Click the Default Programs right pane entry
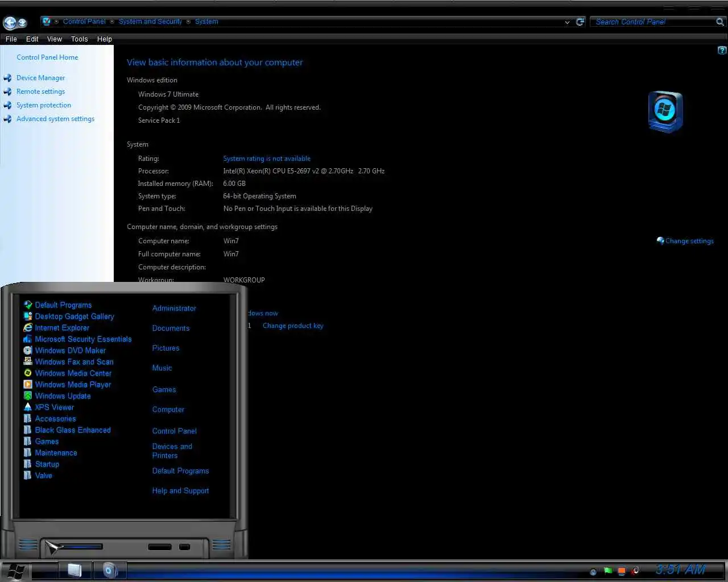Viewport: 728px width, 582px height. click(180, 471)
